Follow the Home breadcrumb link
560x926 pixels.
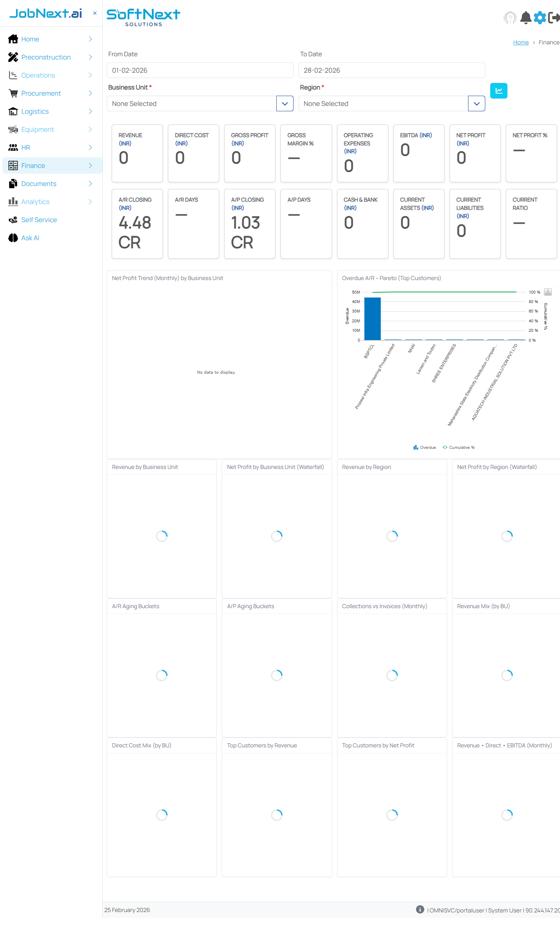pyautogui.click(x=521, y=42)
